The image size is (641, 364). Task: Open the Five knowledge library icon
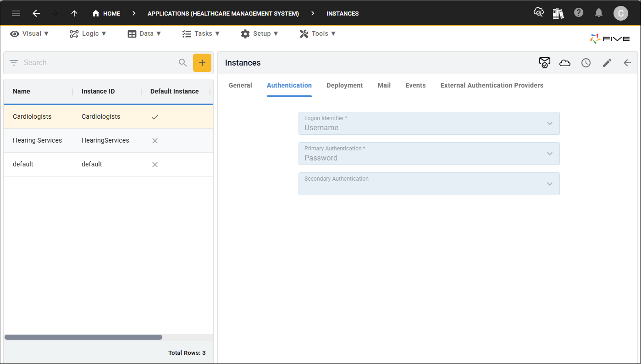(x=558, y=13)
